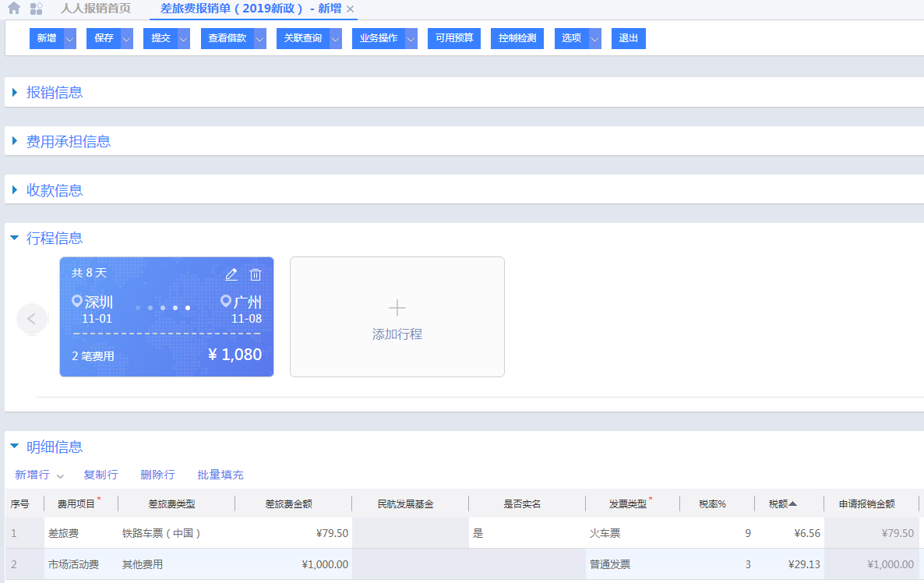Click the 退出 button
This screenshot has width=924, height=583.
pyautogui.click(x=628, y=38)
